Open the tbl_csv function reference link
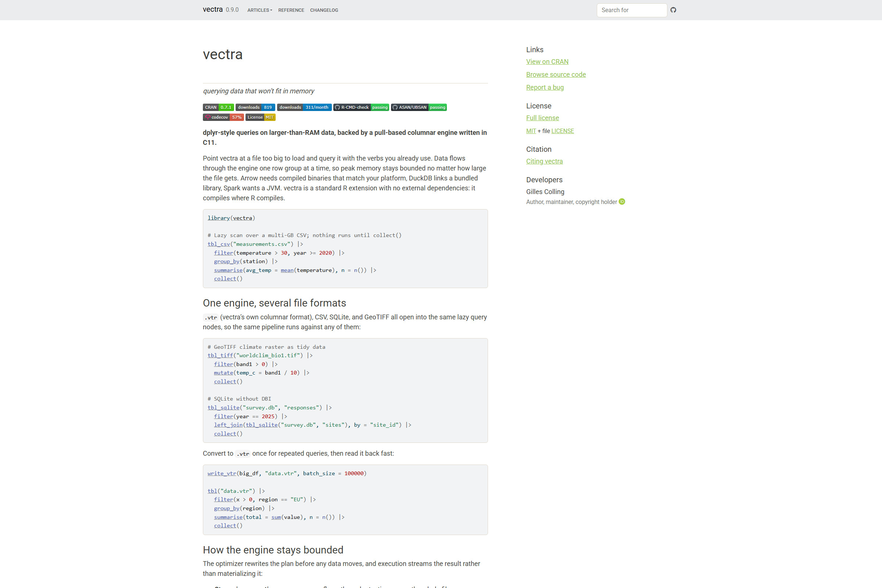Screen dimensions: 882x588 (x=219, y=244)
